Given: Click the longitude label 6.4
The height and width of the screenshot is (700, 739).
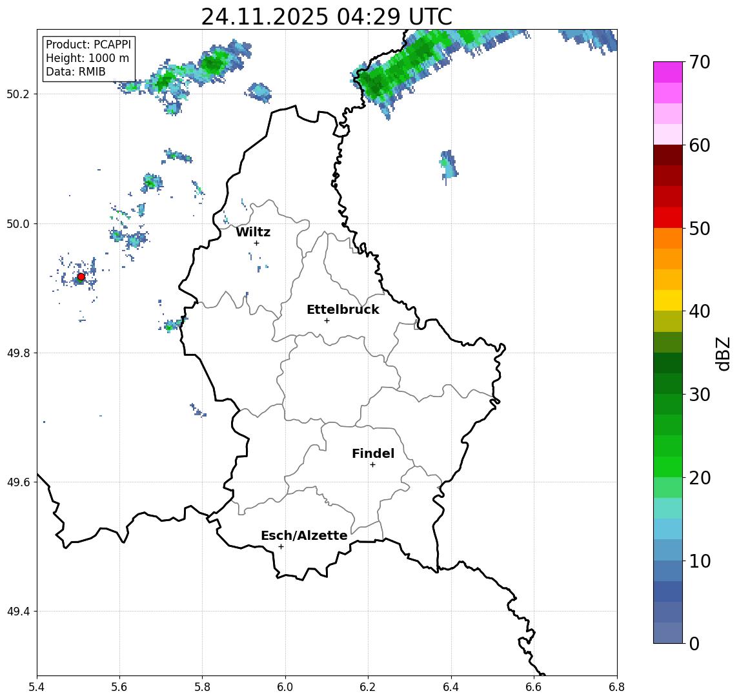Looking at the screenshot, I should pos(451,687).
